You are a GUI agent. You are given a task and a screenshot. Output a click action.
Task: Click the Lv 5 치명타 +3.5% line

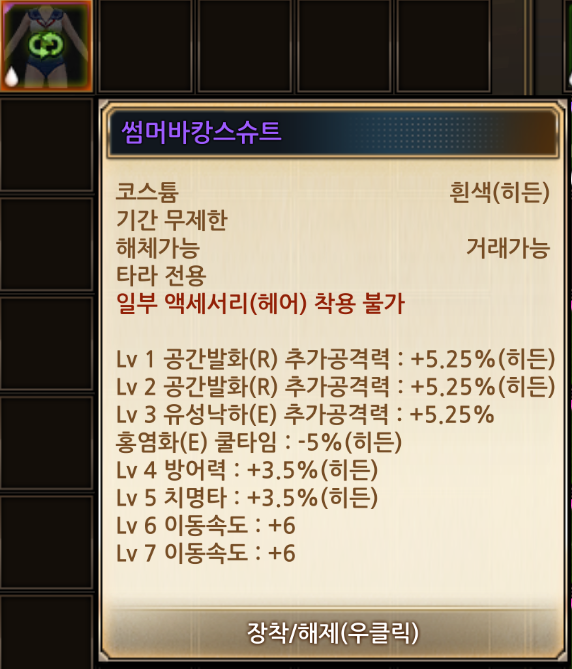coord(247,497)
